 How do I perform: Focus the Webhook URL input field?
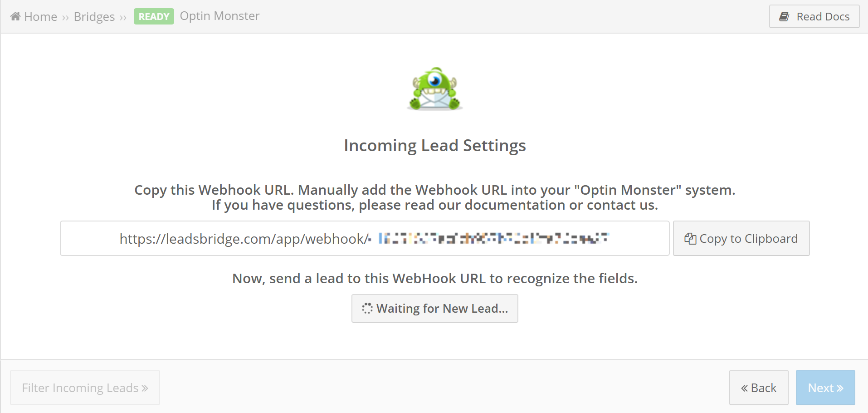[x=365, y=238]
